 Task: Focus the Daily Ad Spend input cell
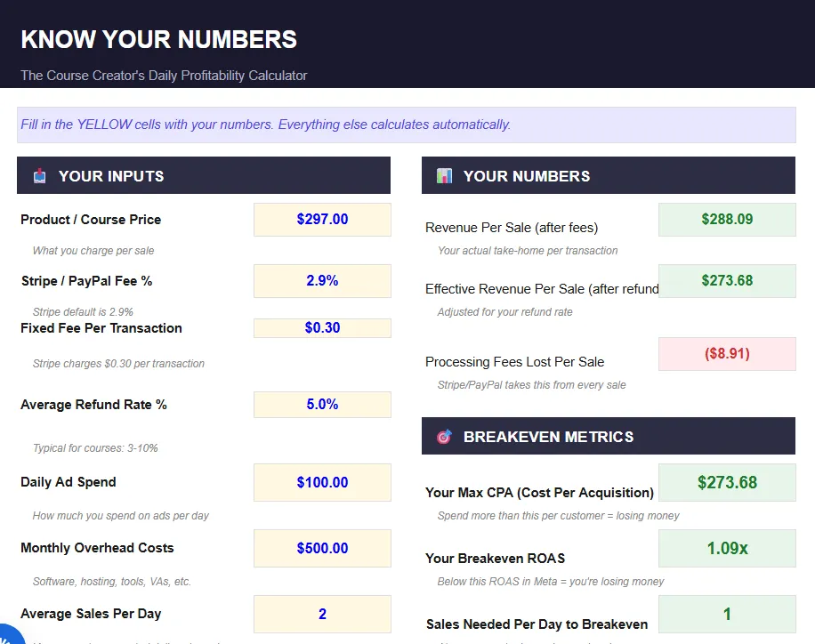coord(322,483)
